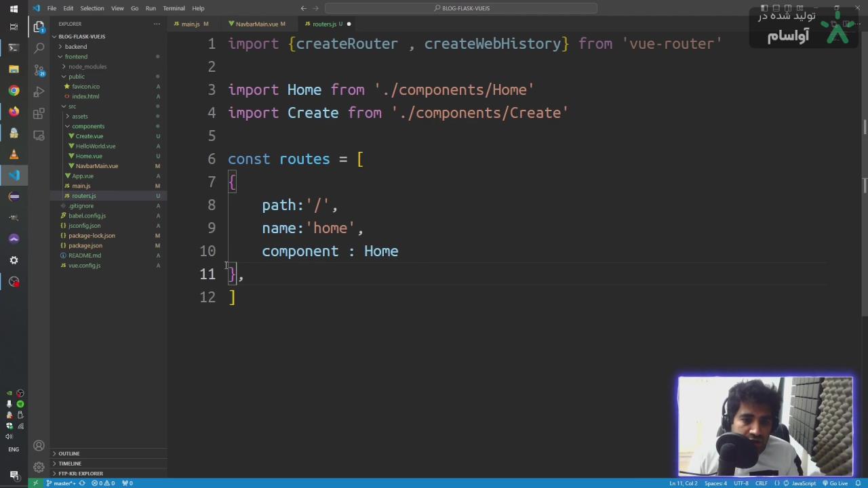Open Home.vue in the file explorer
This screenshot has width=868, height=488.
pos(89,156)
